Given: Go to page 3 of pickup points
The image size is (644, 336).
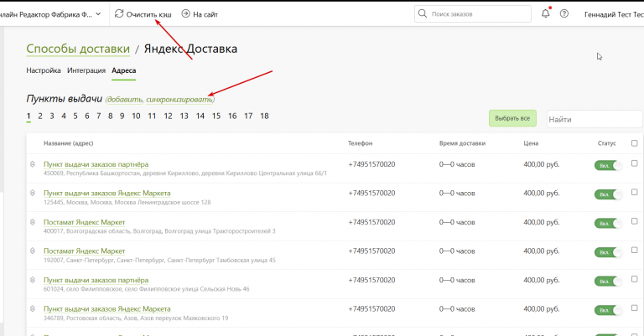Looking at the screenshot, I should 52,116.
